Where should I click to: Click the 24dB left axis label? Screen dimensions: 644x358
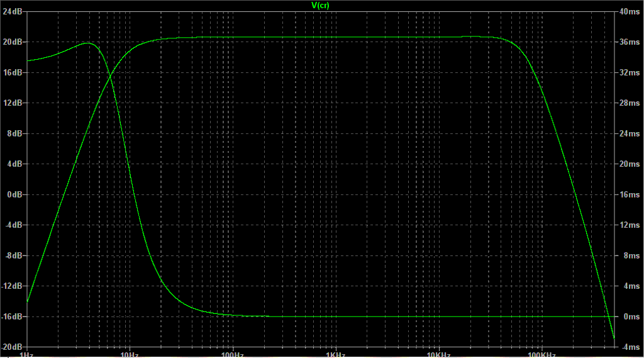click(13, 11)
